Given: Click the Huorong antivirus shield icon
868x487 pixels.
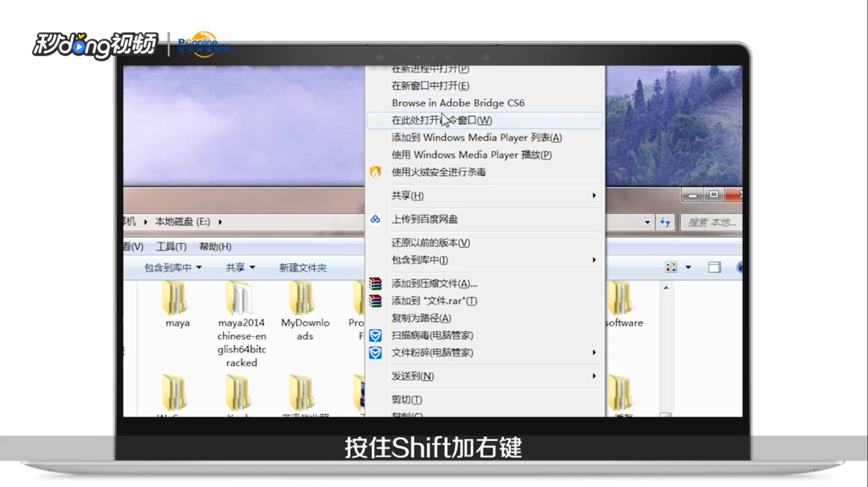Looking at the screenshot, I should tap(375, 172).
